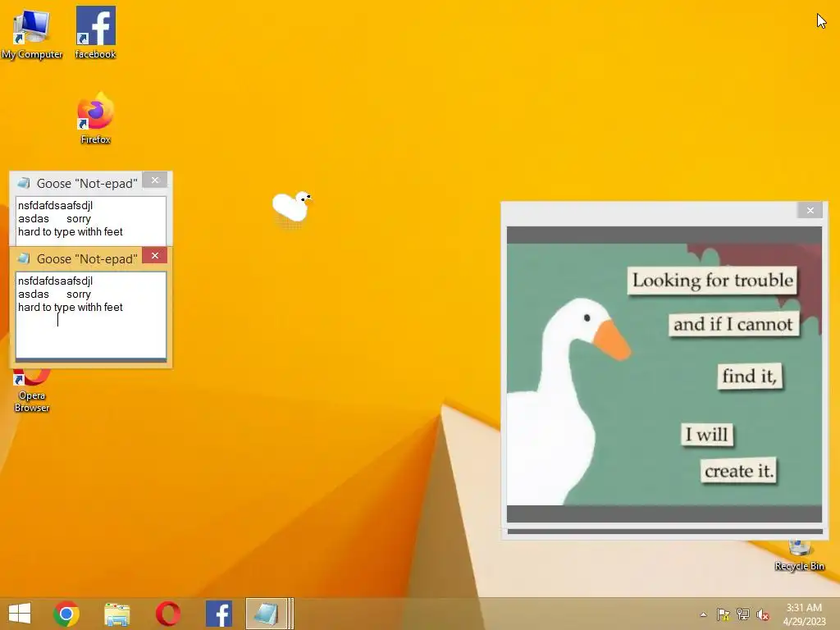Click the 'find it,' caption

coord(750,376)
